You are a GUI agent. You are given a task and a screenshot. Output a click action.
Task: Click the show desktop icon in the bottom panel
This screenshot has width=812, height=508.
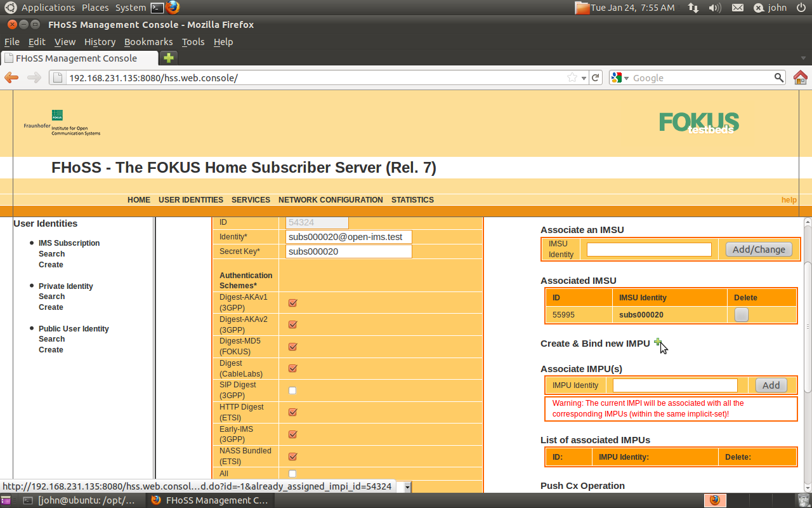[x=6, y=500]
